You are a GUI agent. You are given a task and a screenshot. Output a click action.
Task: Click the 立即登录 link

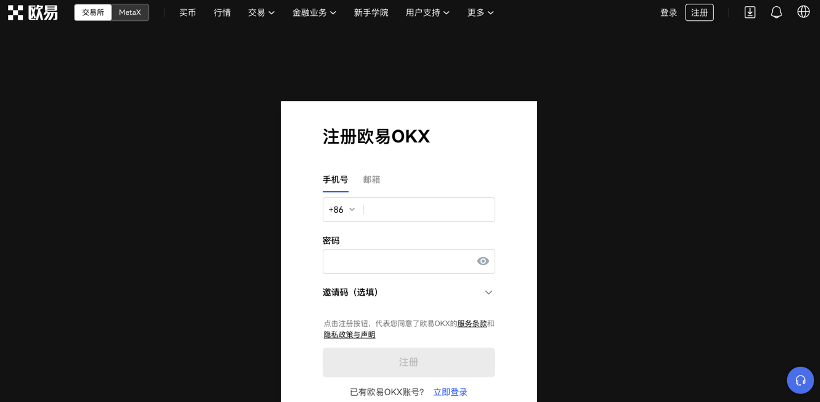coord(450,392)
